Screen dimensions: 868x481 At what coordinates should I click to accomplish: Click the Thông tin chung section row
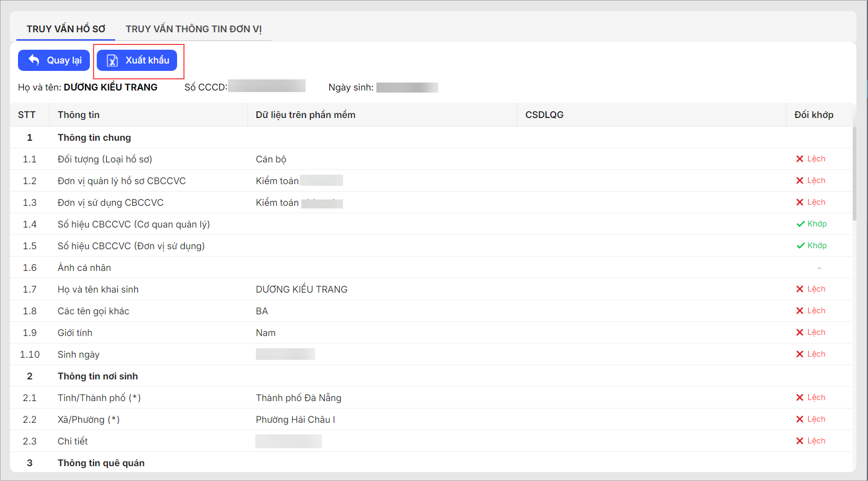point(94,138)
